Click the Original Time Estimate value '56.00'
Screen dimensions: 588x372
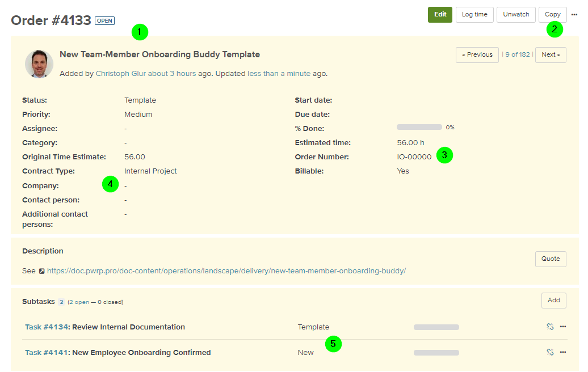pyautogui.click(x=135, y=157)
